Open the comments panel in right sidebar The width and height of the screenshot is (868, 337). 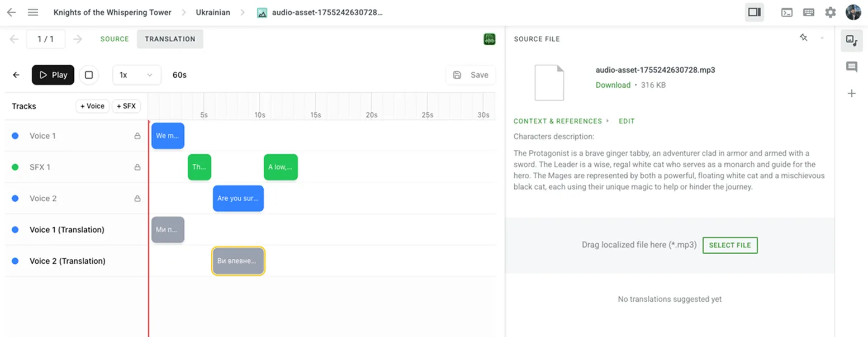(852, 67)
